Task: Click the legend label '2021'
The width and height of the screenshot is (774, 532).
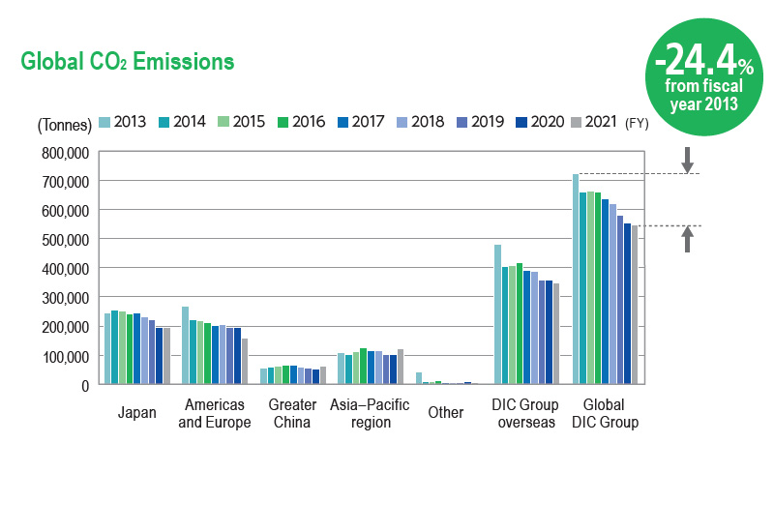Action: point(601,122)
